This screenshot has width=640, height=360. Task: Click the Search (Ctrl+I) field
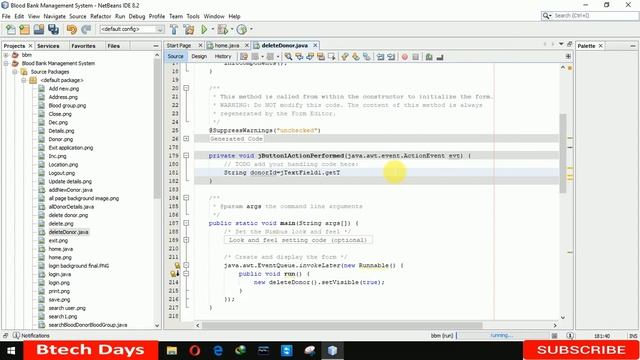[x=590, y=16]
